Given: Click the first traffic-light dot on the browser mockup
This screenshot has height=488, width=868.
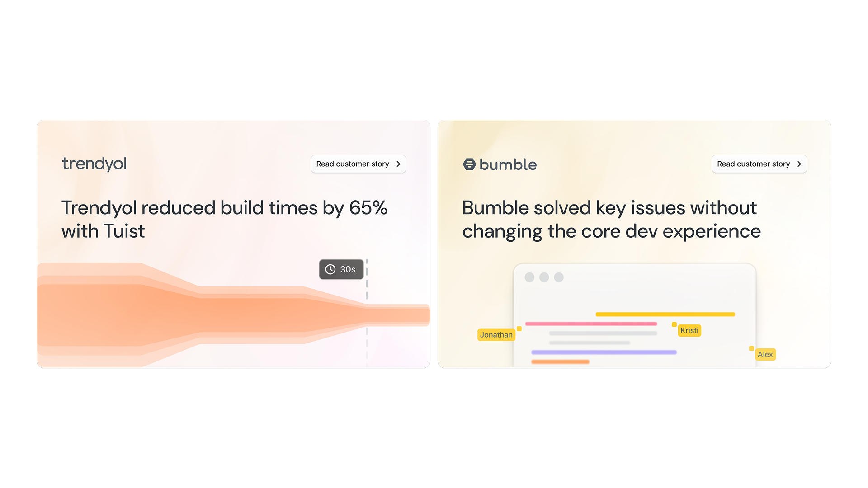Looking at the screenshot, I should pyautogui.click(x=529, y=277).
